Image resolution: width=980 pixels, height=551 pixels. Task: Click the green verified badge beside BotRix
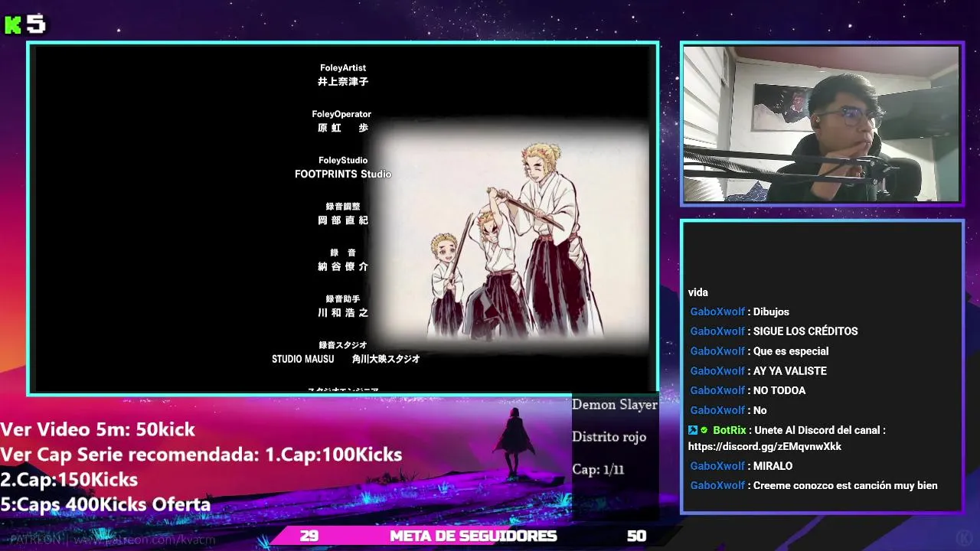(704, 430)
